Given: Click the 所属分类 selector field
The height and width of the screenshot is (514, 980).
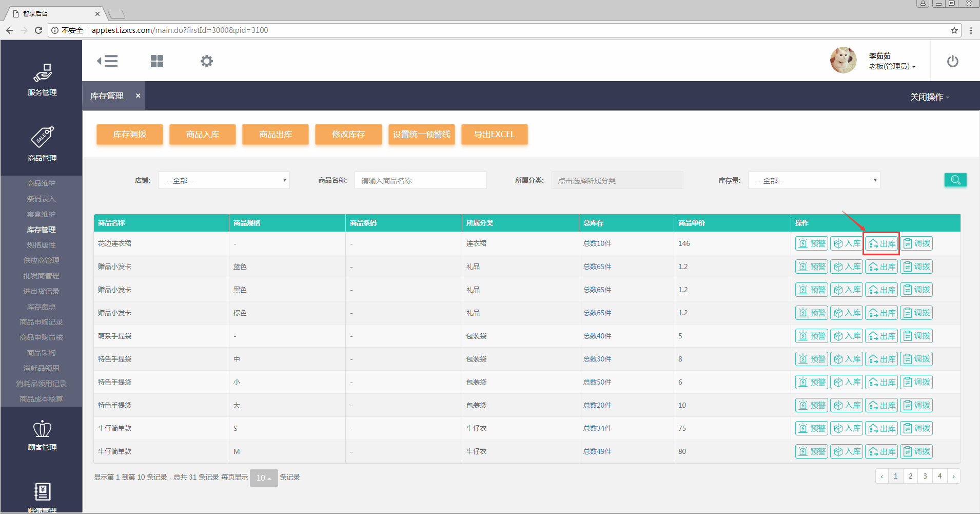Looking at the screenshot, I should tap(617, 180).
